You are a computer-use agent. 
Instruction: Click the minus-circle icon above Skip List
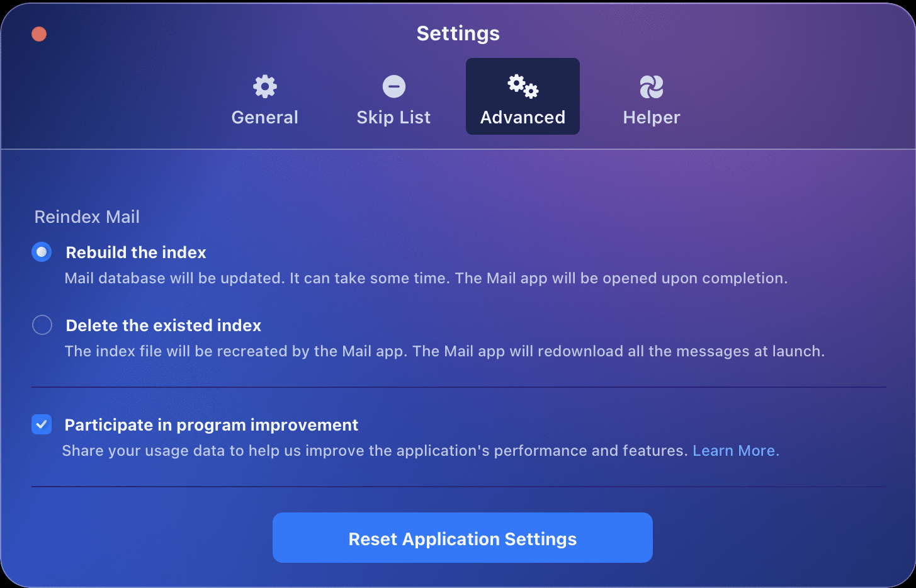coord(393,86)
